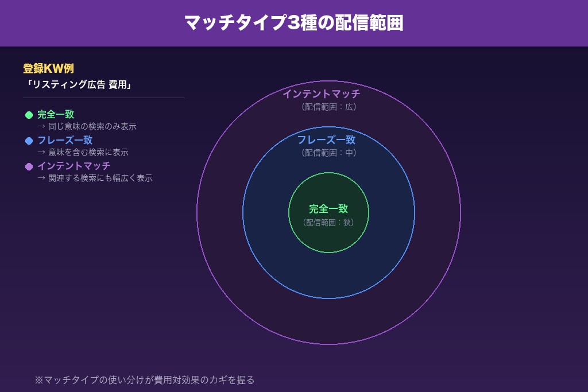Image resolution: width=588 pixels, height=392 pixels.
Task: Click the 配信範囲：中 caption under フレーズ一致
Action: [328, 153]
